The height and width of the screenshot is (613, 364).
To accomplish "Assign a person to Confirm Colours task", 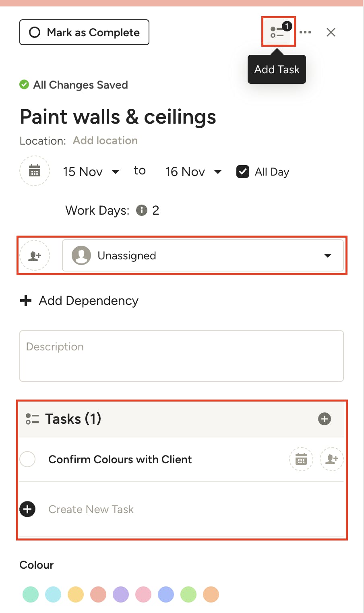I will pos(331,459).
